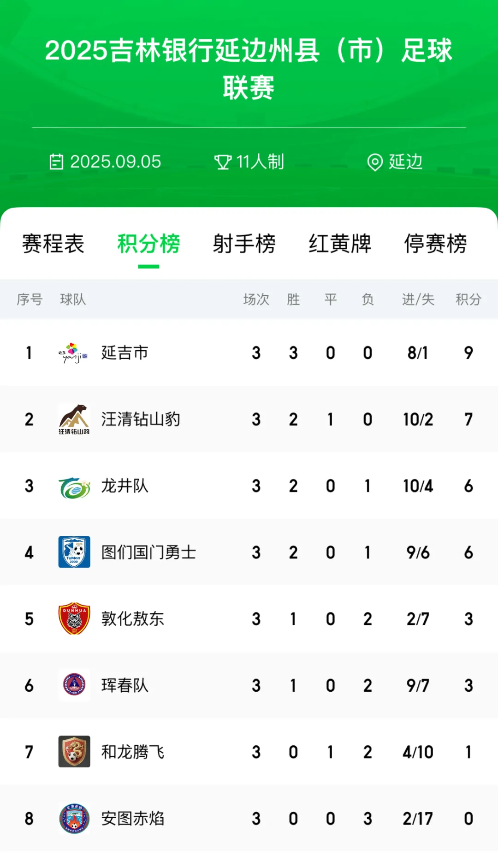Click the 龙井队 green swirl logo
The width and height of the screenshot is (498, 868).
74,486
